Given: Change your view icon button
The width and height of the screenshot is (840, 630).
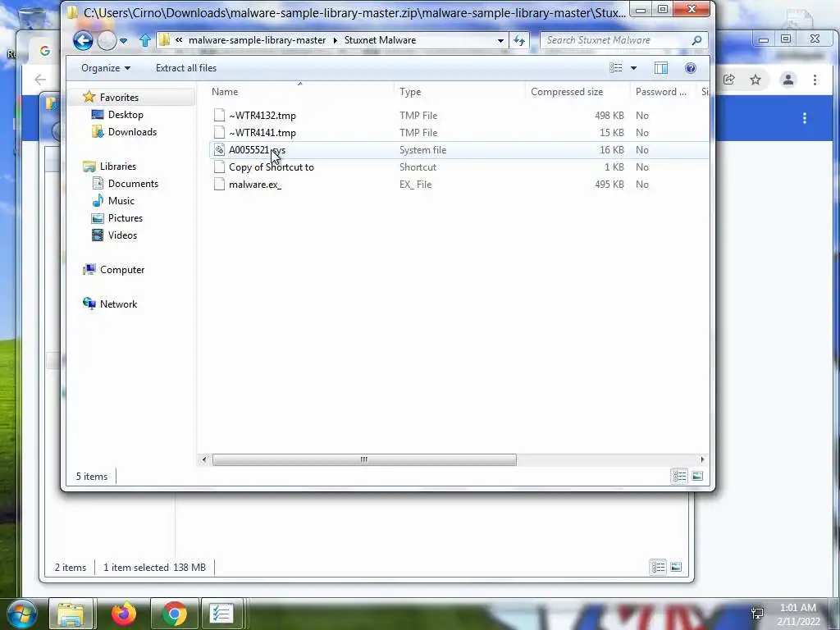Looking at the screenshot, I should pos(616,68).
